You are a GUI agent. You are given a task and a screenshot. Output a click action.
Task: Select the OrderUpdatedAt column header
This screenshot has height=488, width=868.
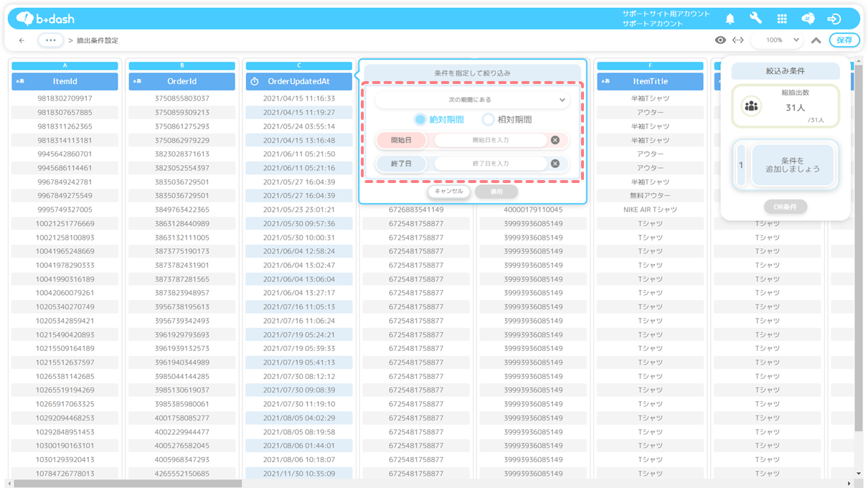coord(298,82)
